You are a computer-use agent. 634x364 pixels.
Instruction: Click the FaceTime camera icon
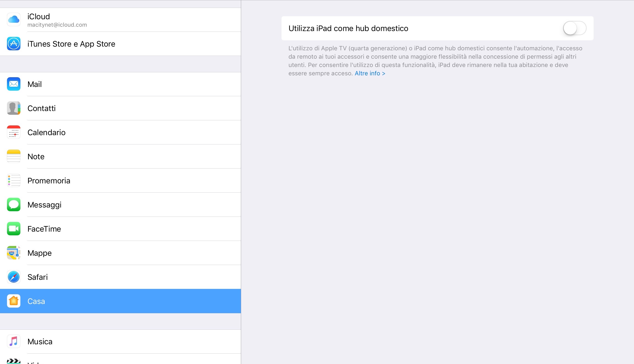pos(13,229)
